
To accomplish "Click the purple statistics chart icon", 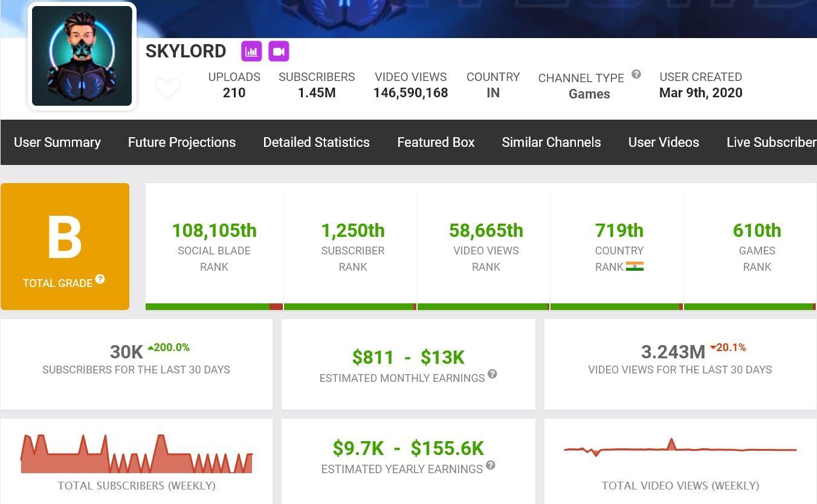I will click(251, 51).
